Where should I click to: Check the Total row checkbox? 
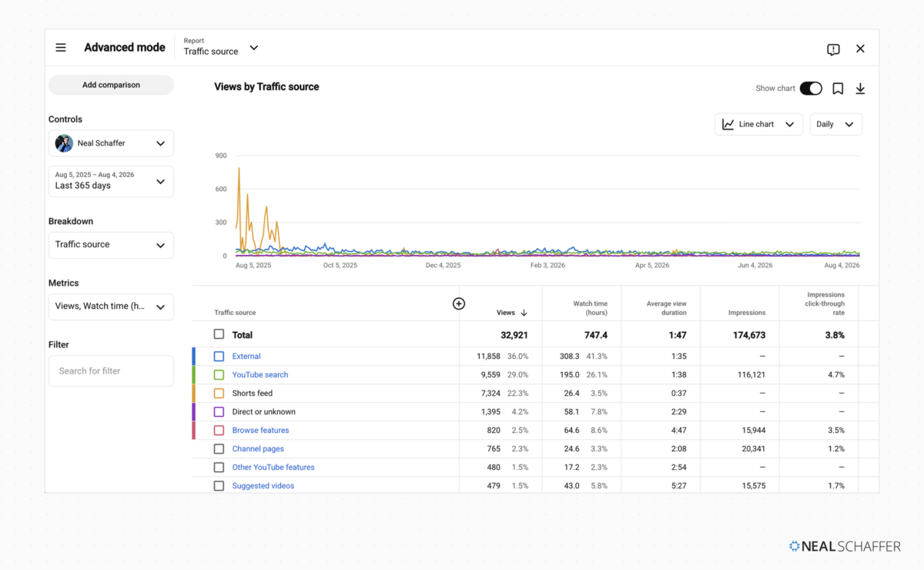[x=219, y=334]
